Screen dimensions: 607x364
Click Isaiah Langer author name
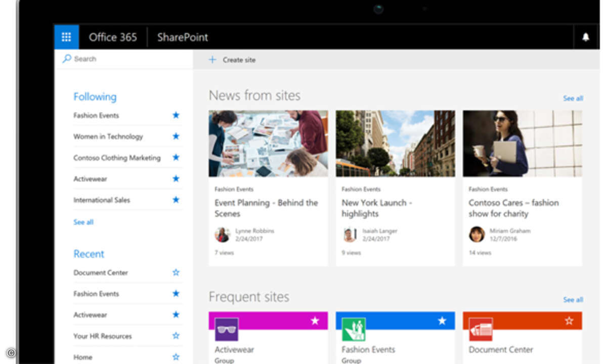tap(380, 231)
